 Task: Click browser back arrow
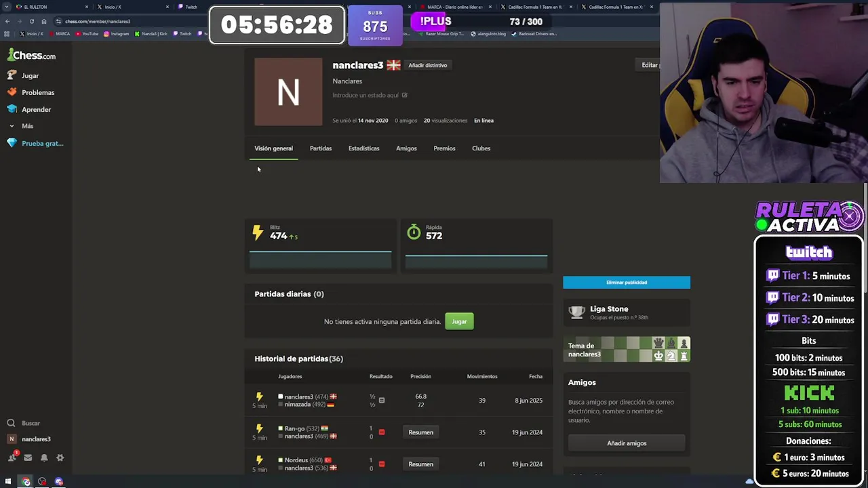pos(7,21)
